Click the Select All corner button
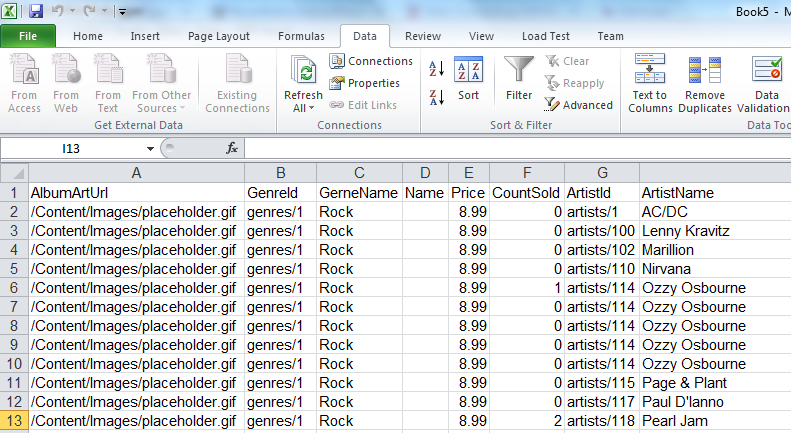791x433 pixels. (14, 173)
